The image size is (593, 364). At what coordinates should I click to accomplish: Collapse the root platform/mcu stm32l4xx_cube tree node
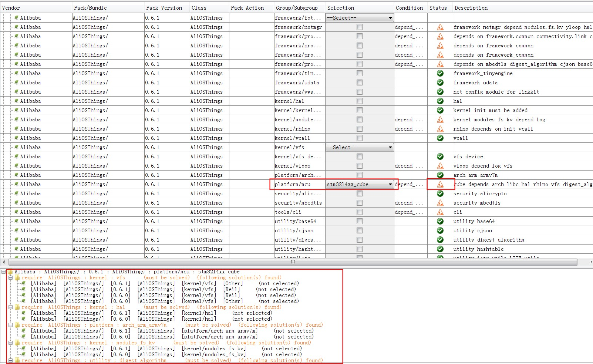[x=3, y=272]
